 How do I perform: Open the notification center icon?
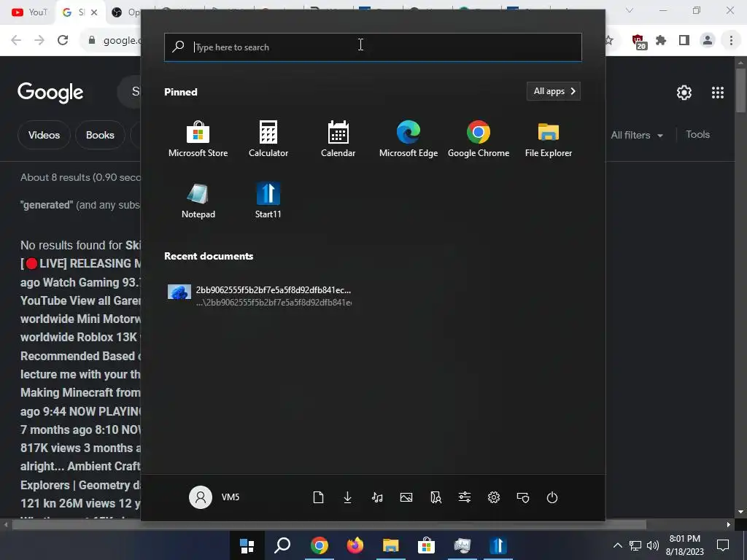coord(723,545)
